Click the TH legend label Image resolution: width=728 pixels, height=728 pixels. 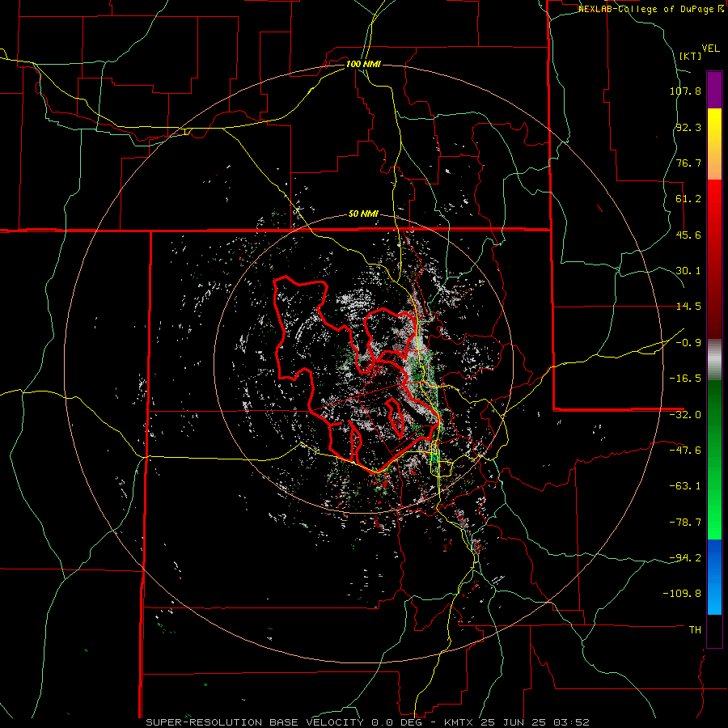pyautogui.click(x=695, y=630)
